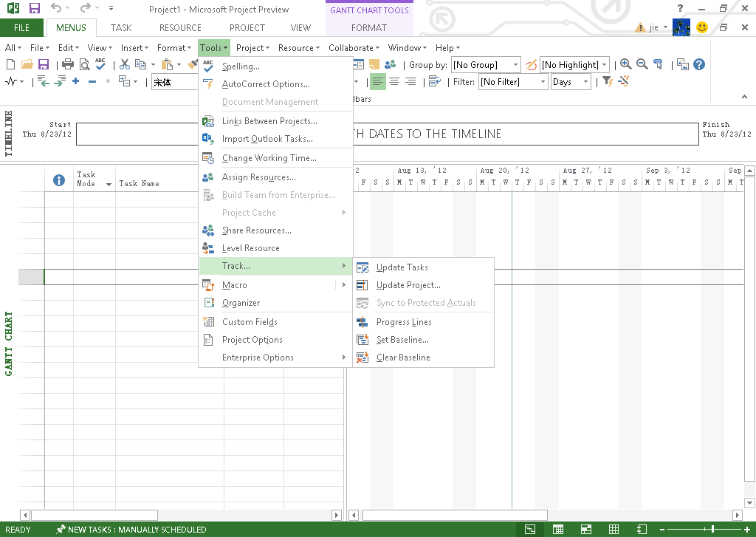Image resolution: width=756 pixels, height=537 pixels.
Task: Open the Collaborate menu
Action: [354, 48]
